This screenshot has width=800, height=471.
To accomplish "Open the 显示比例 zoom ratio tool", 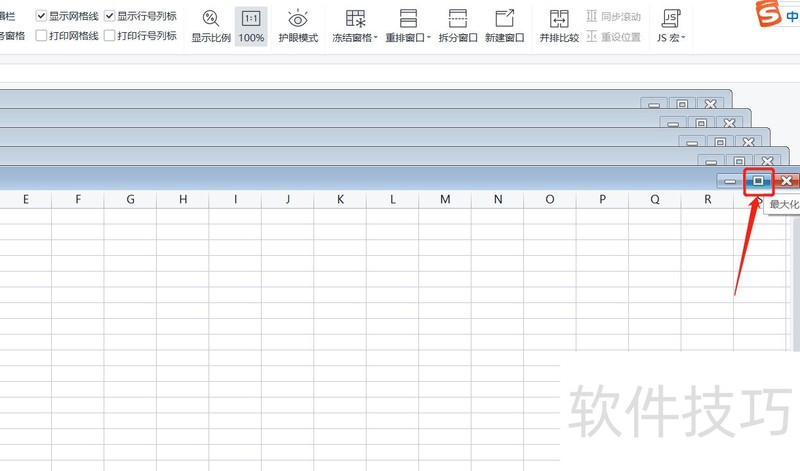I will pyautogui.click(x=211, y=27).
